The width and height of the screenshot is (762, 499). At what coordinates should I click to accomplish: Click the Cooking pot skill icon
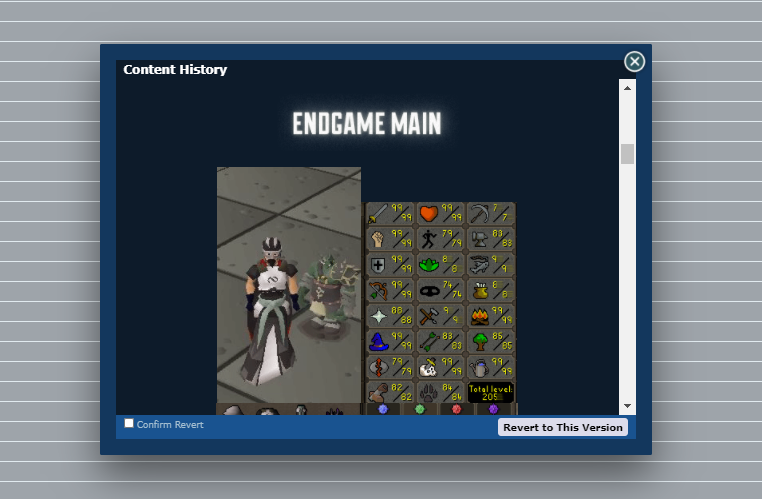[x=479, y=291]
